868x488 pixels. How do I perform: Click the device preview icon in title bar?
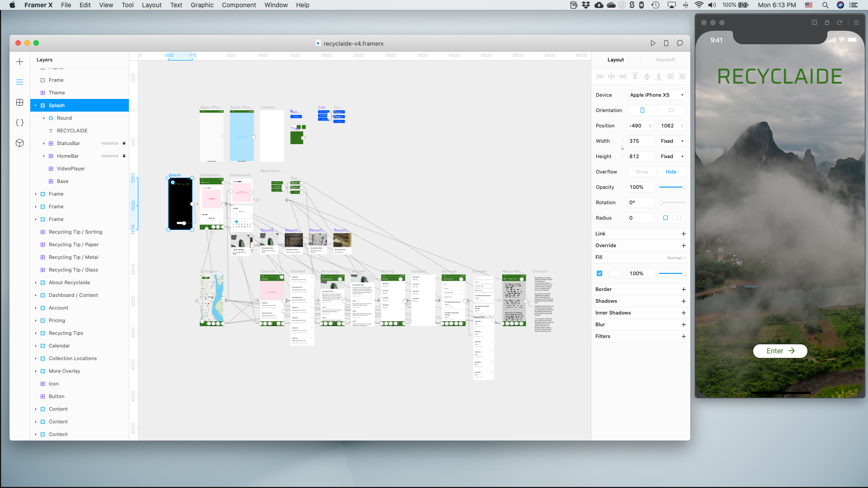pos(666,43)
